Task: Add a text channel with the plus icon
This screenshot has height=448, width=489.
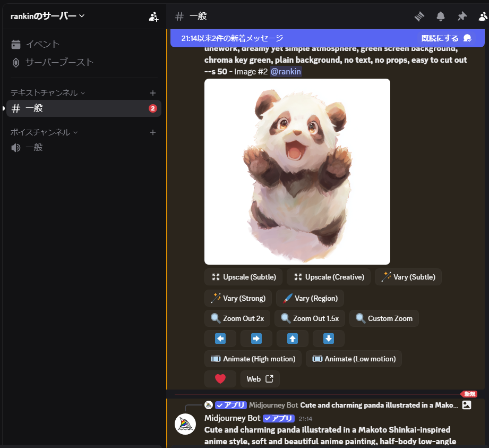Action: pos(153,93)
